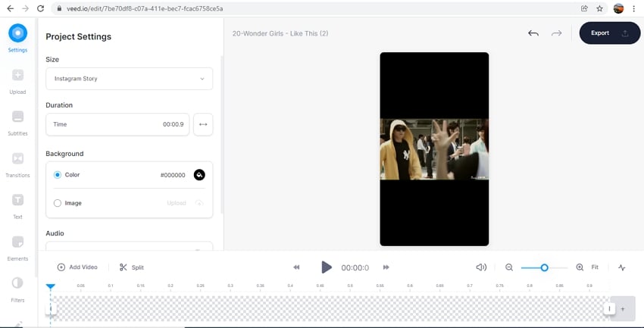Click the Export button

coord(610,33)
